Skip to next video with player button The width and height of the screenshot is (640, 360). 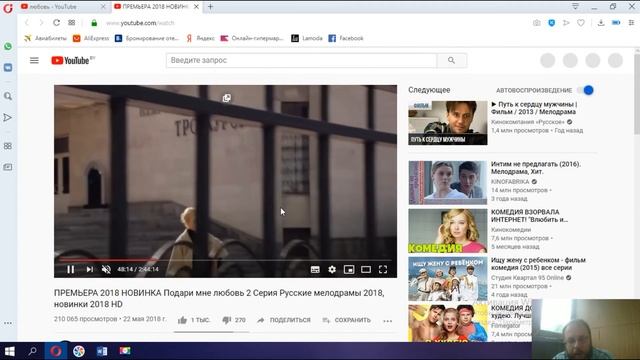pyautogui.click(x=89, y=269)
